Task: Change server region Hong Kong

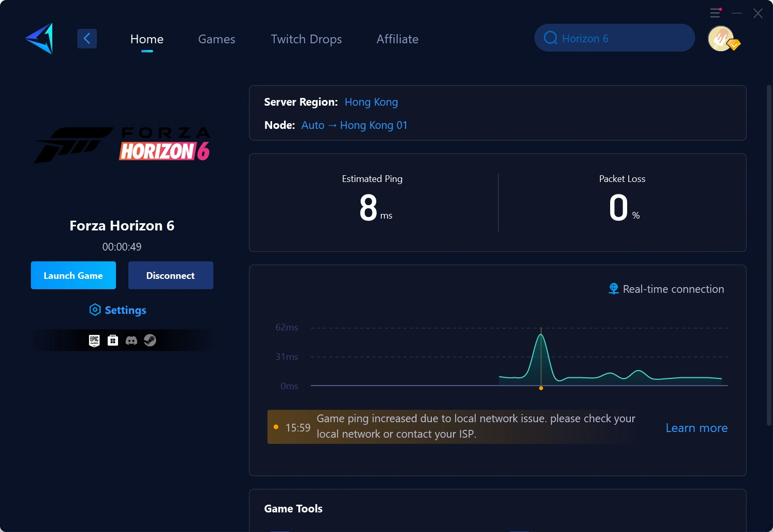Action: (371, 102)
